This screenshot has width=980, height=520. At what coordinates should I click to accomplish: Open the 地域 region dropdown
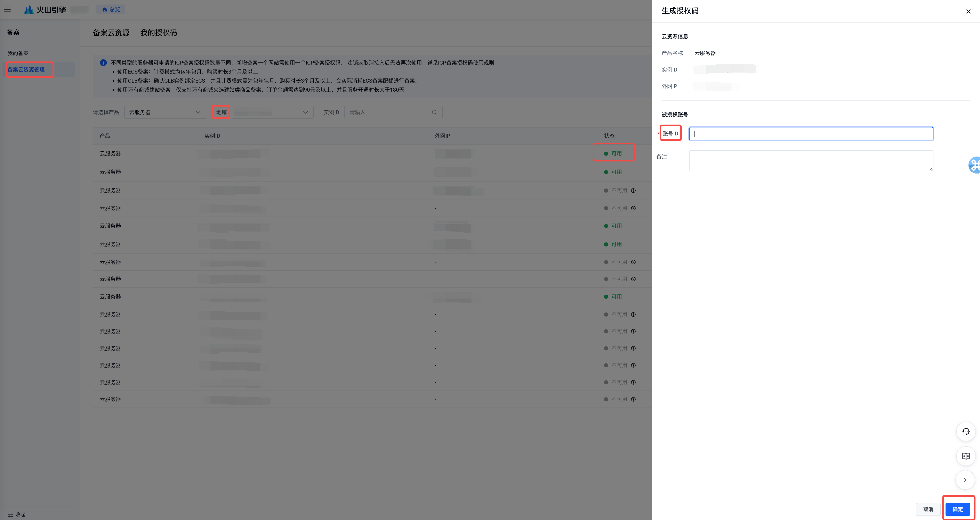click(272, 112)
